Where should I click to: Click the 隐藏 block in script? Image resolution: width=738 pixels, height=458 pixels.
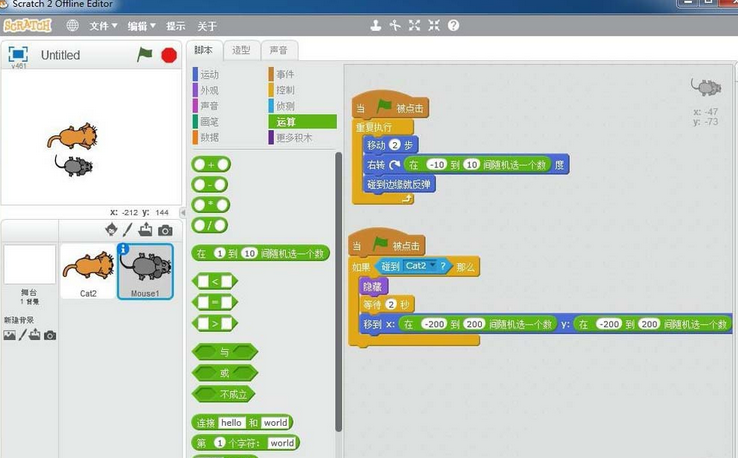(x=373, y=287)
